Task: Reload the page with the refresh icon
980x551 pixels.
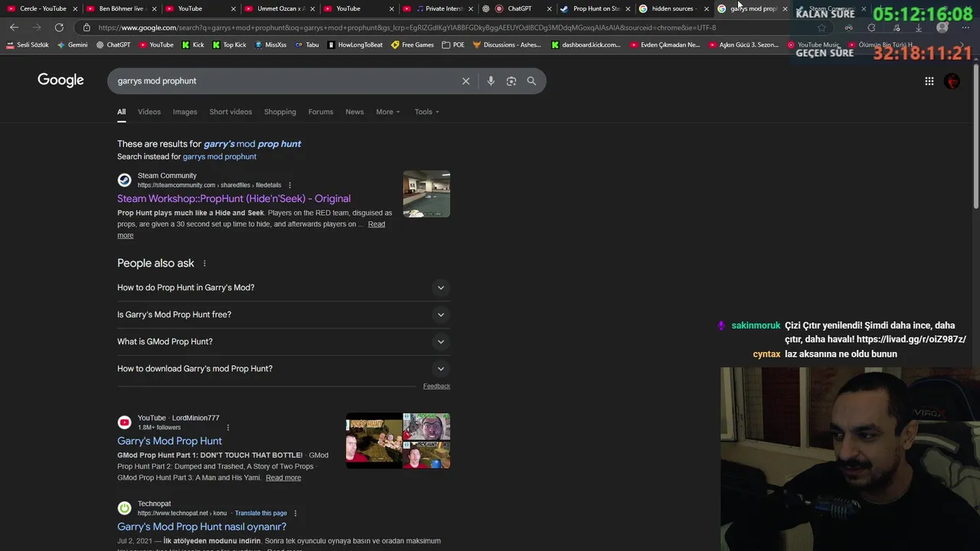Action: pos(59,28)
